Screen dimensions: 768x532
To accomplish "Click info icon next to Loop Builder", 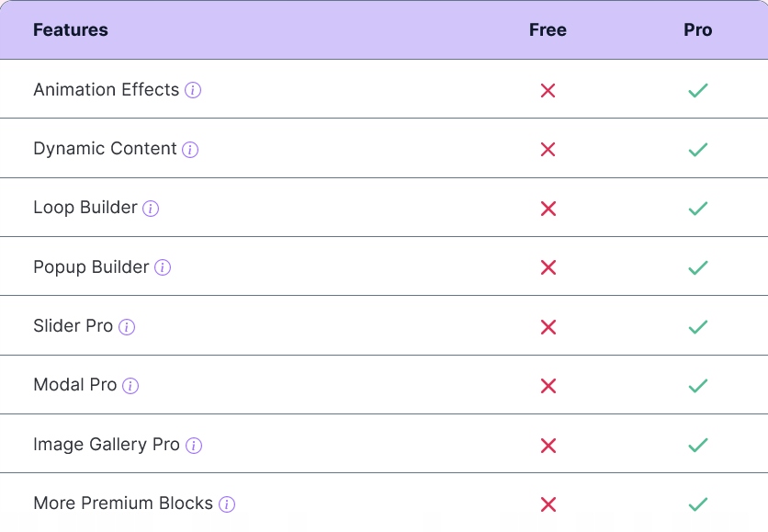I will point(151,209).
